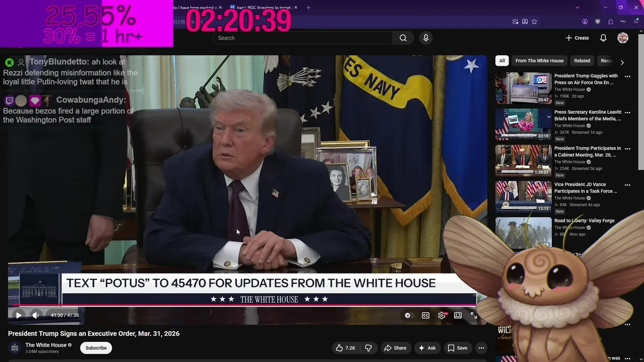Toggle closed captions CC button

point(426,315)
